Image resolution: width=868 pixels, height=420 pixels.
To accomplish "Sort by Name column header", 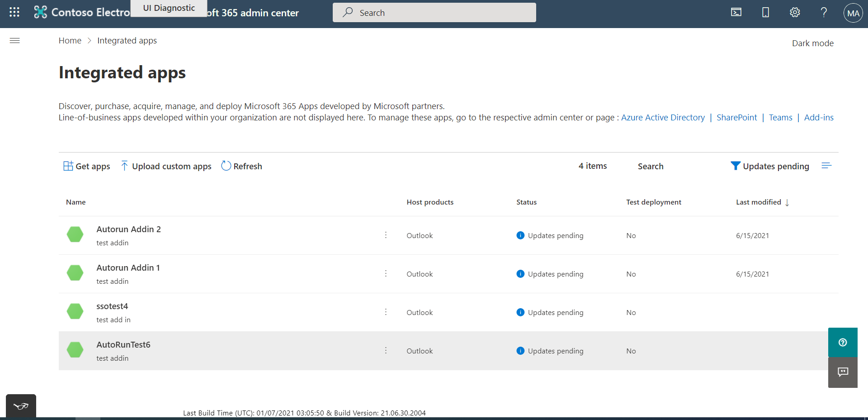I will (x=76, y=202).
